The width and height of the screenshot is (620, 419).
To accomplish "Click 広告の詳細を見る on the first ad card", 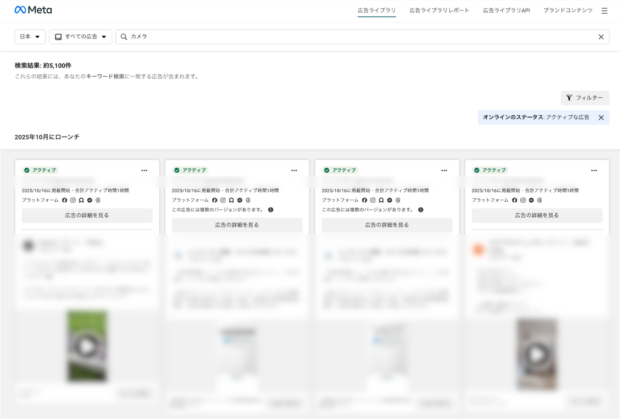I will [87, 215].
